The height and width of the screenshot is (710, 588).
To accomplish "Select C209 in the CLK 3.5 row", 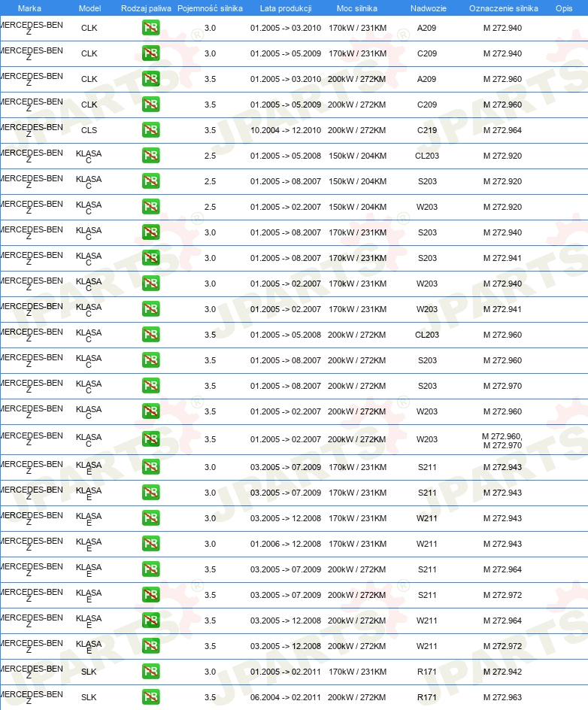I will pyautogui.click(x=427, y=105).
